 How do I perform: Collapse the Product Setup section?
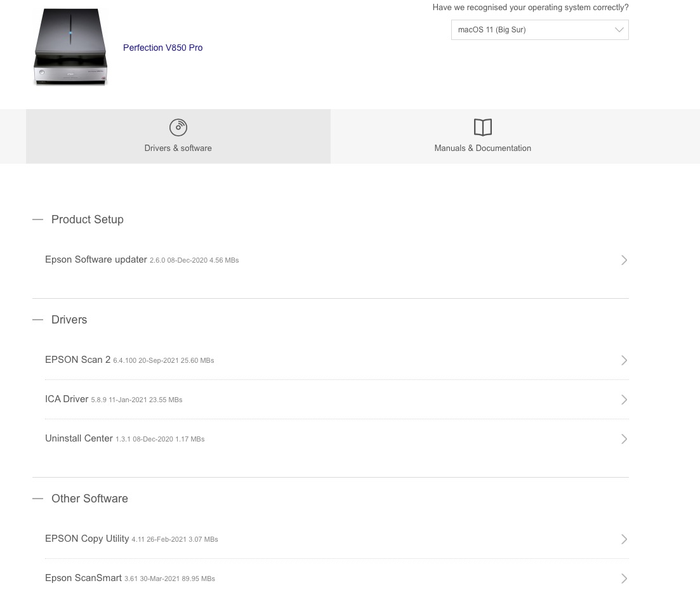[38, 219]
